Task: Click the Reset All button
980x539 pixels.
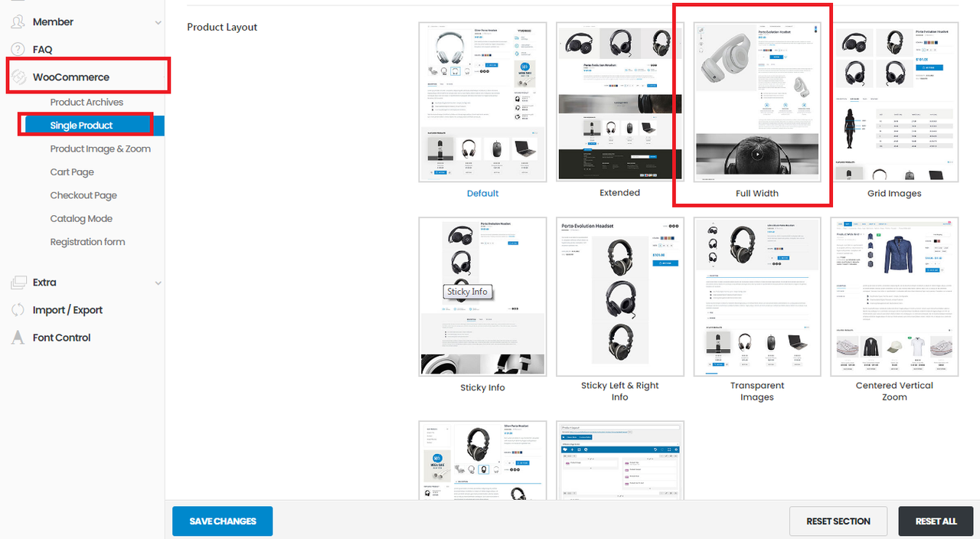Action: [936, 521]
